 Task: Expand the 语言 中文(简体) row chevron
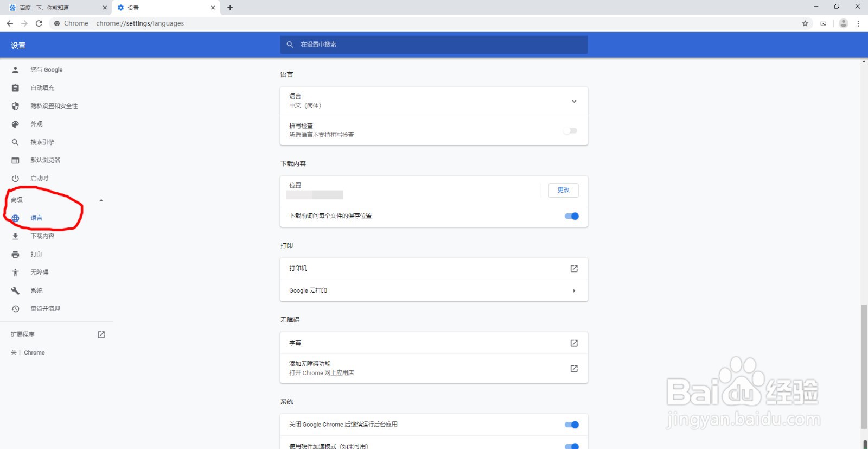[x=574, y=102]
